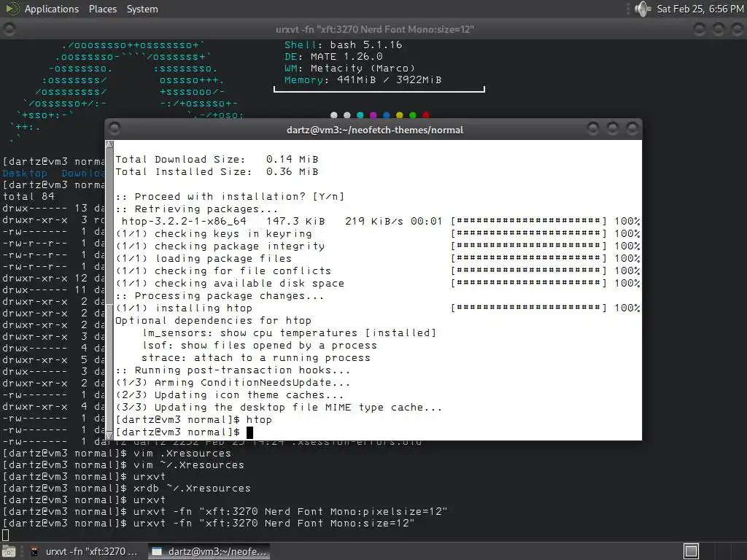Click the cyan color dot in neofetch output
This screenshot has height=560, width=747.
(x=360, y=115)
